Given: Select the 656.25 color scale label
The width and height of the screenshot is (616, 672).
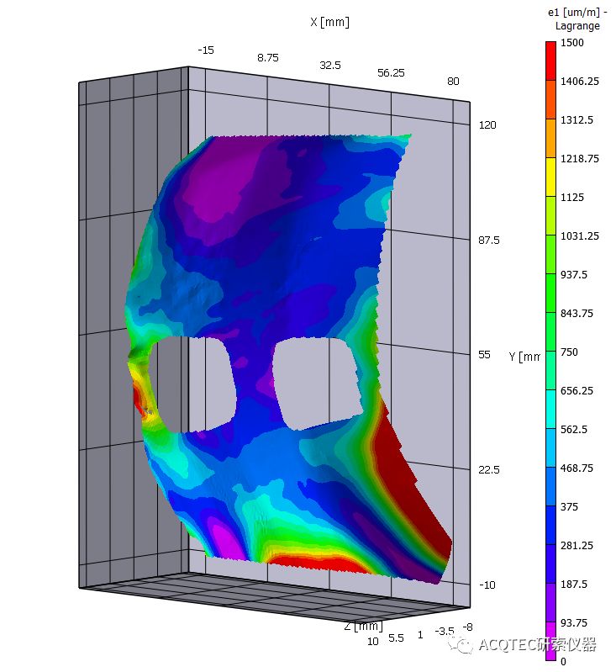Looking at the screenshot, I should pyautogui.click(x=577, y=391).
